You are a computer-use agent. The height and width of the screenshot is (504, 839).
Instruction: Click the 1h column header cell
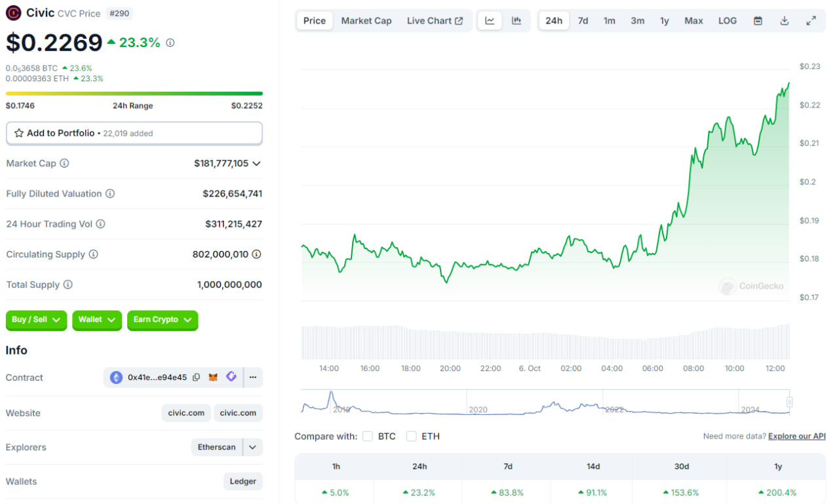coord(336,467)
